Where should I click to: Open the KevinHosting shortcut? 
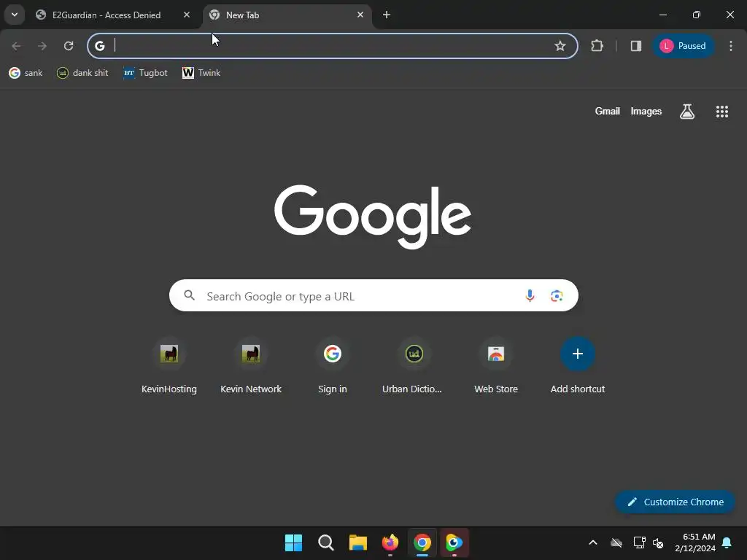coord(169,365)
